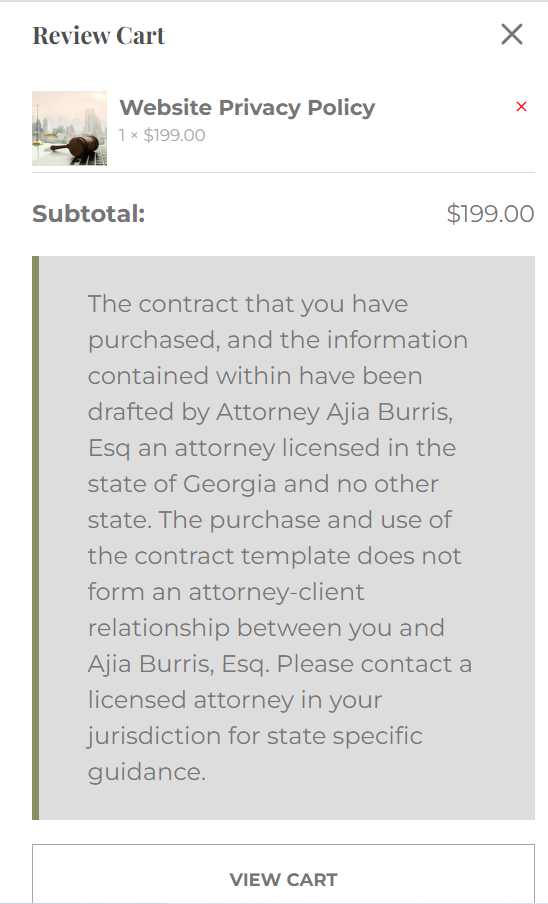Tap the red x next to the product
This screenshot has width=548, height=904.
click(x=521, y=107)
